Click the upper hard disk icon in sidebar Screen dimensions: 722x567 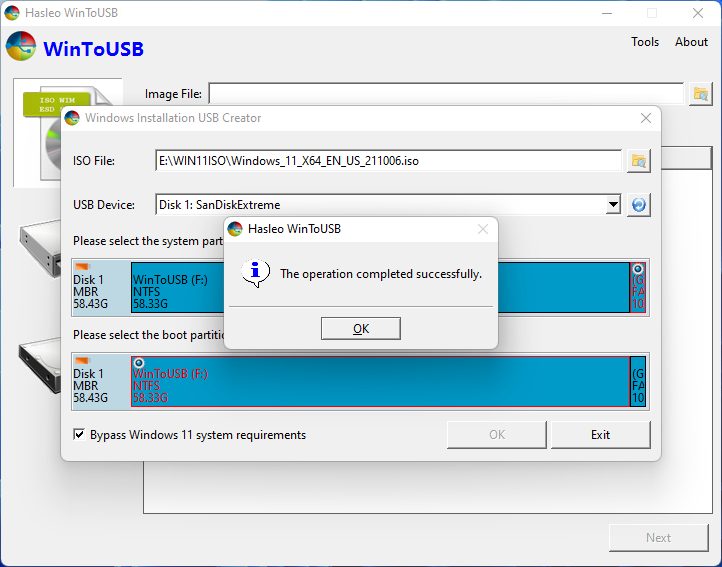point(40,245)
